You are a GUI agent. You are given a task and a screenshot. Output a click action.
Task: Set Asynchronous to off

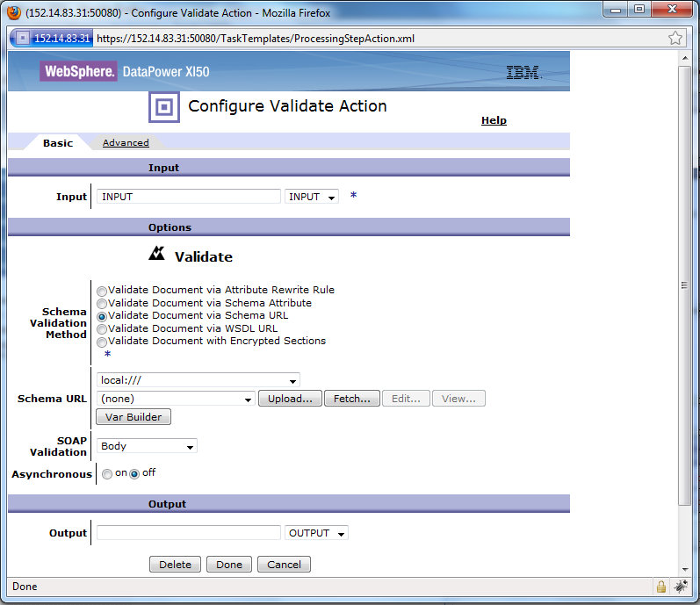134,474
